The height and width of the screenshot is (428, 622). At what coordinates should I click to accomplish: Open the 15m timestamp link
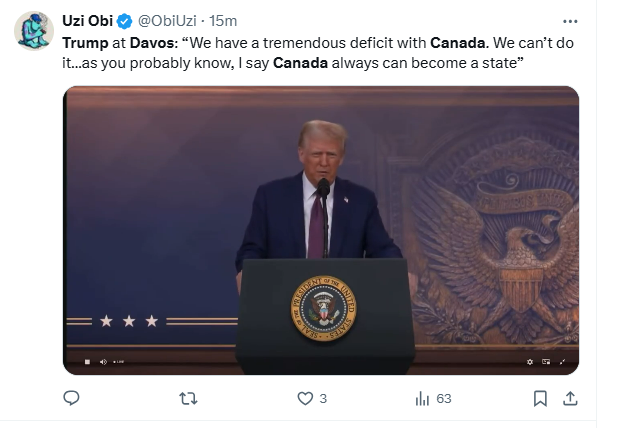click(x=223, y=21)
